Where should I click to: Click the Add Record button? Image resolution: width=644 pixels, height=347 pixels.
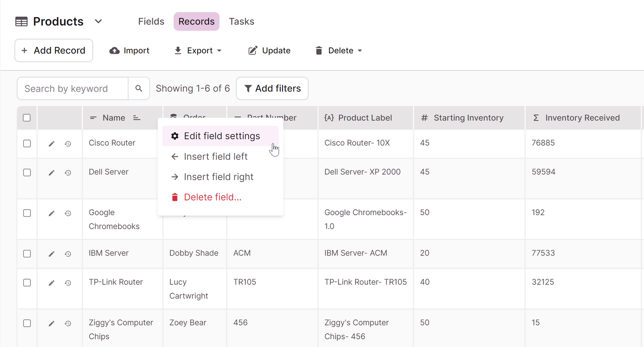[54, 51]
